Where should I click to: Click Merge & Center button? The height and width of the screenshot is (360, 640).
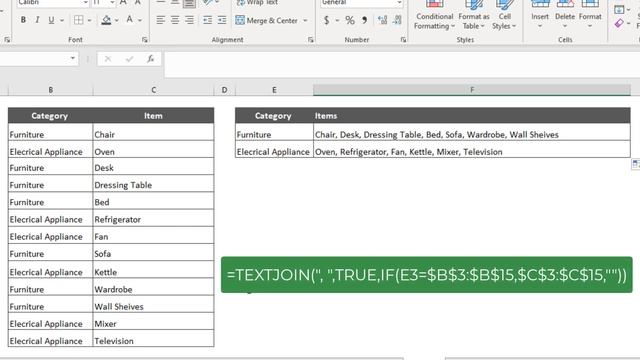click(267, 20)
